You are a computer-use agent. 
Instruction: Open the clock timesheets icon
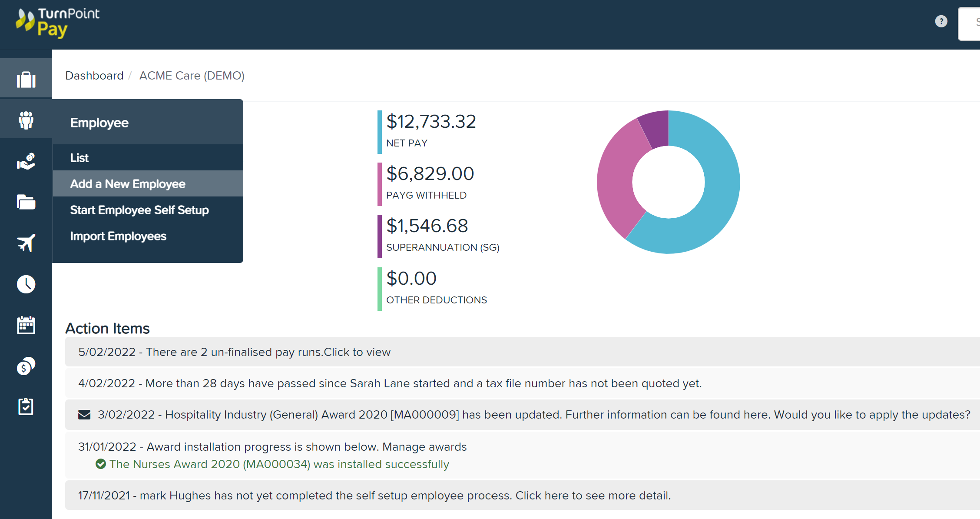(26, 284)
